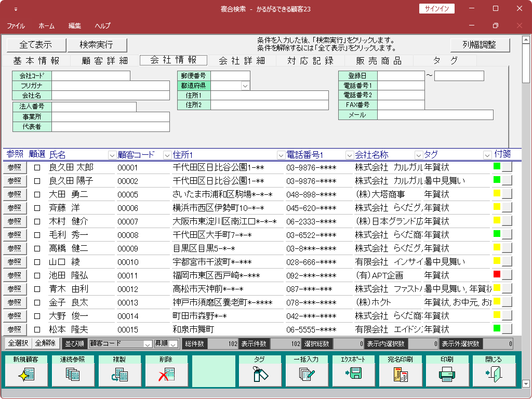Open quick access toolbar customize arrow

(16, 9)
